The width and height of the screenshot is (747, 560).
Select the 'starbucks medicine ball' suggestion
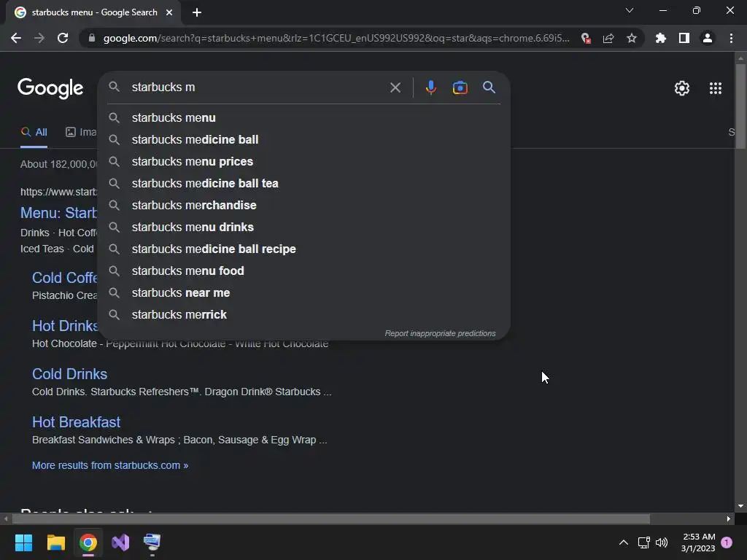point(304,139)
